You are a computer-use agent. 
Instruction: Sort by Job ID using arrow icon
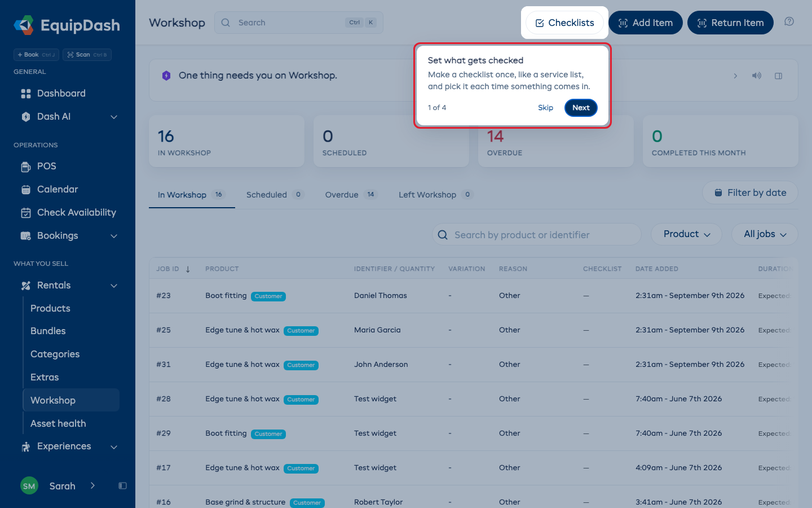(x=188, y=269)
